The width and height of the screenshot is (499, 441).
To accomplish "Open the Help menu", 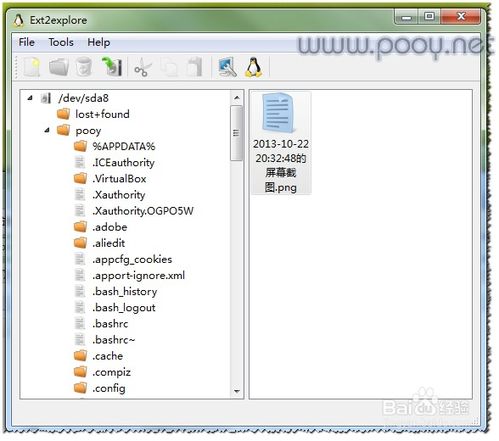I will point(99,42).
